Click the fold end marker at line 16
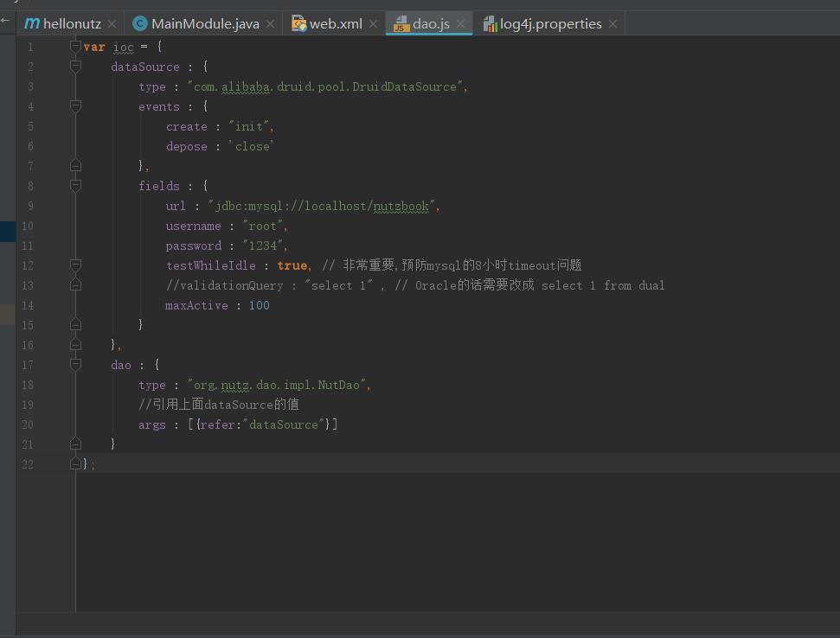Image resolution: width=840 pixels, height=638 pixels. (x=75, y=345)
